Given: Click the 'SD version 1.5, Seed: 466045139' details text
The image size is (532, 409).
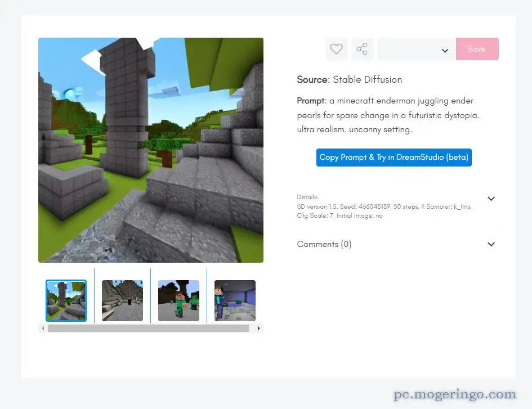Looking at the screenshot, I should coord(384,211).
